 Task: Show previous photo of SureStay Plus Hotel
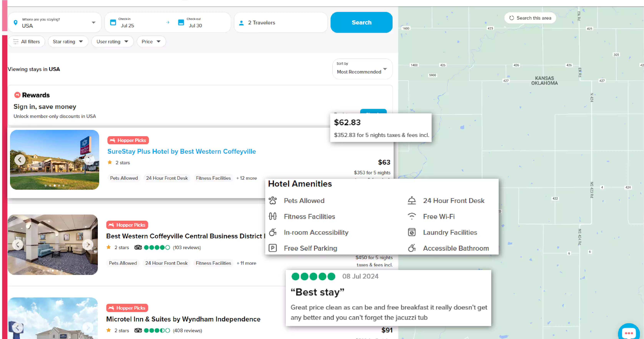tap(20, 160)
